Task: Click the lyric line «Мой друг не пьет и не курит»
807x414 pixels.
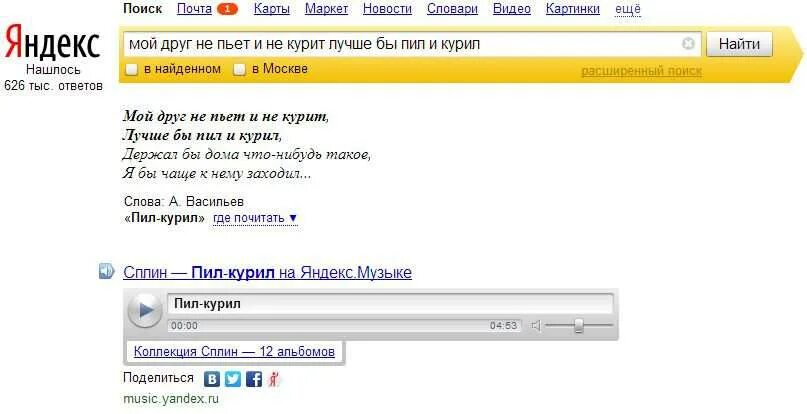Action: click(226, 116)
